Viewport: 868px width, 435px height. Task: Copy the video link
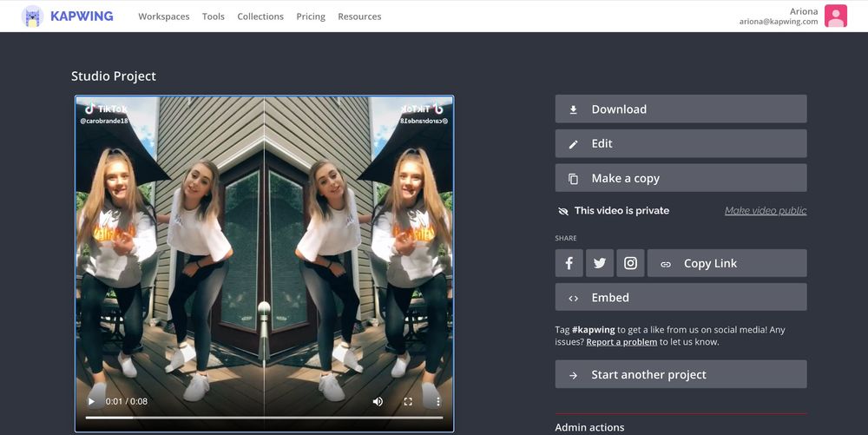click(727, 263)
